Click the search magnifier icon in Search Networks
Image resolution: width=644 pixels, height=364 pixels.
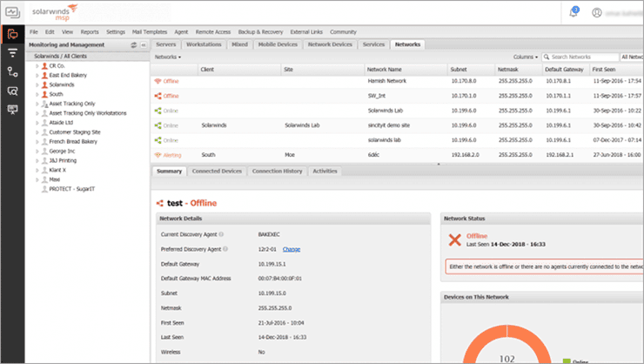pyautogui.click(x=547, y=57)
